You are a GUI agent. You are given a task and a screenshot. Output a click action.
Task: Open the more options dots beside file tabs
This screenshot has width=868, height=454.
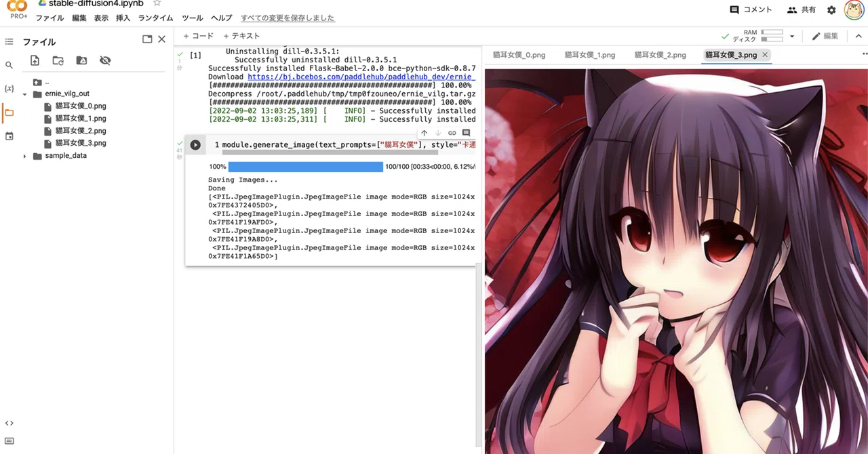click(x=865, y=55)
